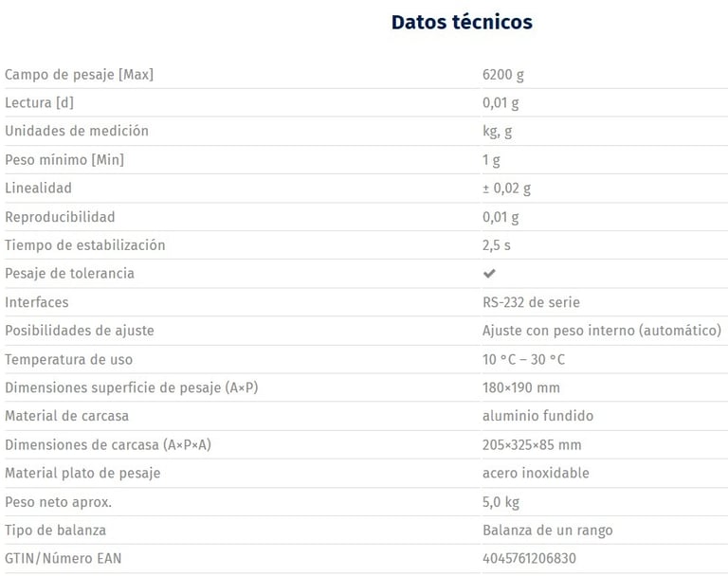Viewport: 728px width, 576px height.
Task: Click the EAN number 4045761206830
Action: [529, 558]
